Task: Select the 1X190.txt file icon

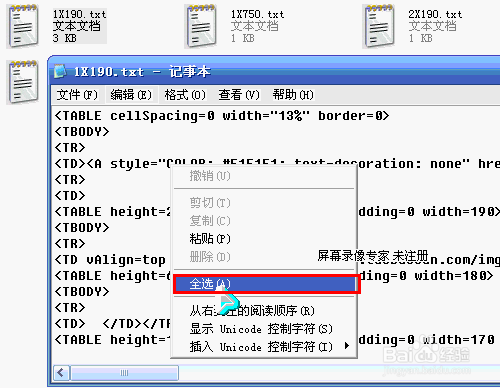Action: click(x=23, y=26)
